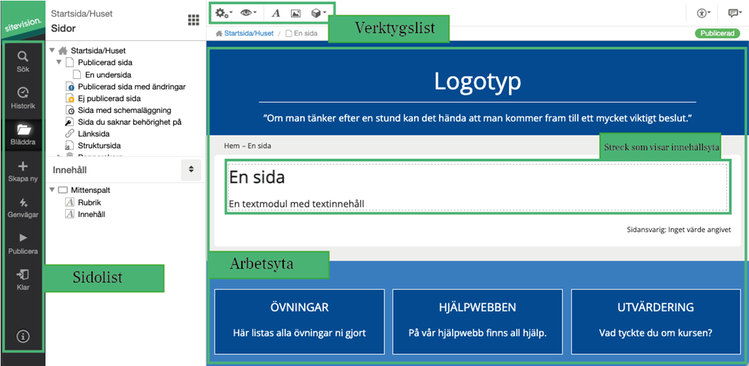Open the Innehåll panel selector
The width and height of the screenshot is (749, 366).
pos(191,170)
